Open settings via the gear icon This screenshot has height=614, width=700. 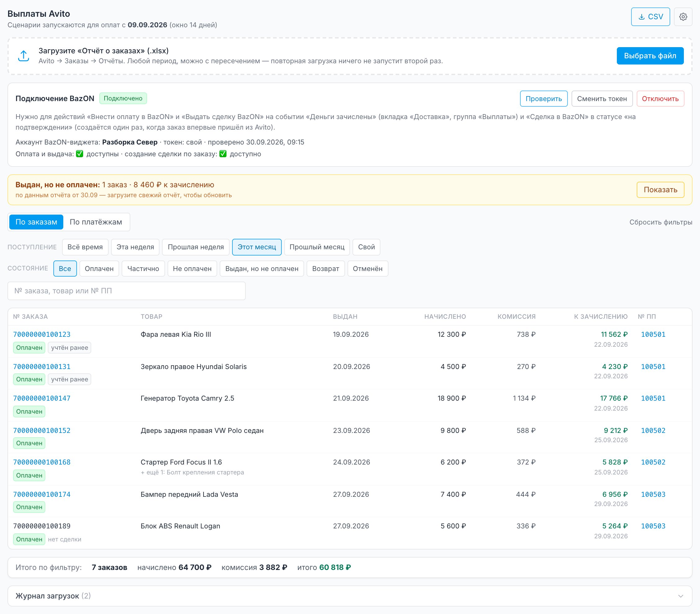[x=683, y=17]
